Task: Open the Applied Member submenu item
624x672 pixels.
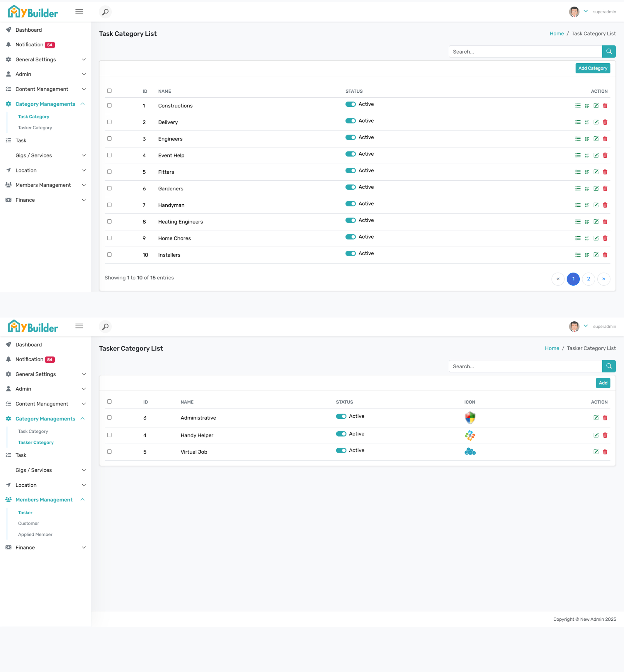Action: tap(35, 534)
